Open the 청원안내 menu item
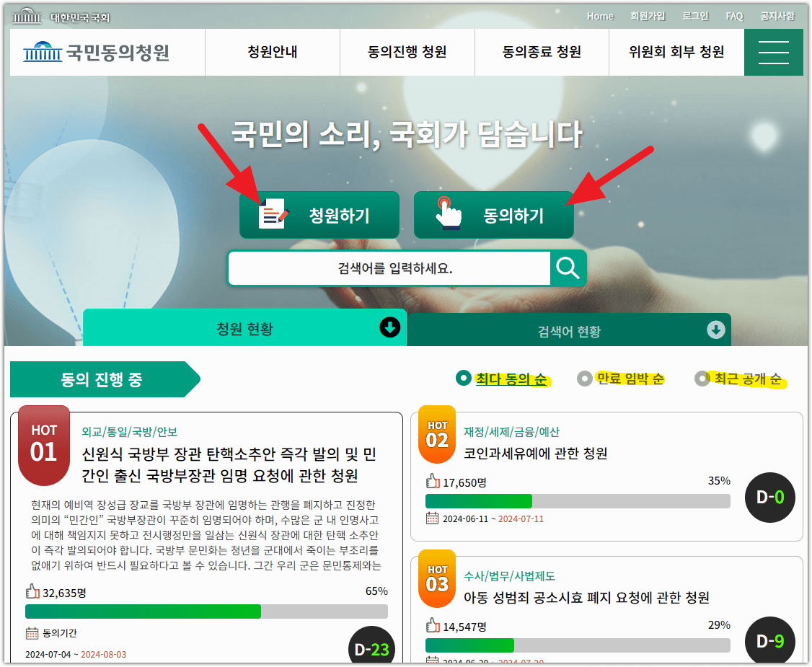The height and width of the screenshot is (667, 812). [272, 52]
